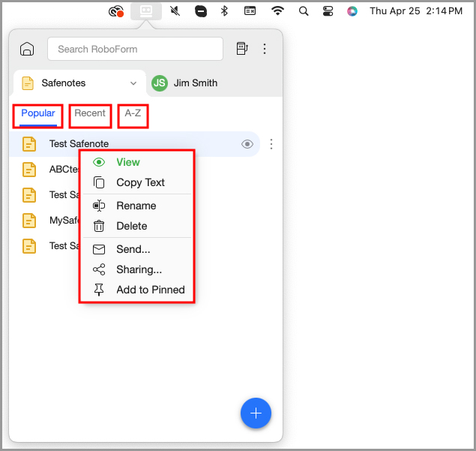
Task: Open the RoboForm icon in the macOS menu bar
Action: pos(146,11)
